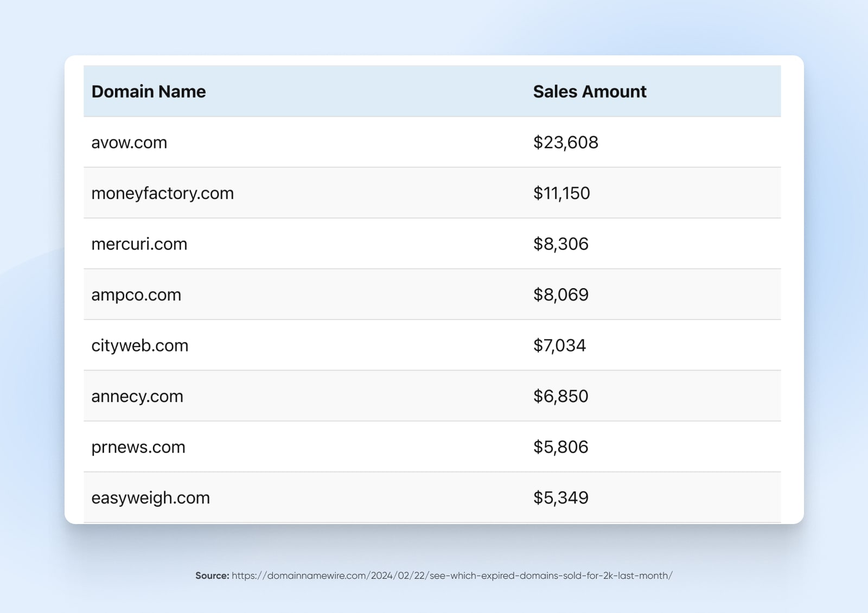Select the ampco.com domain name
The width and height of the screenshot is (868, 613).
coord(136,295)
